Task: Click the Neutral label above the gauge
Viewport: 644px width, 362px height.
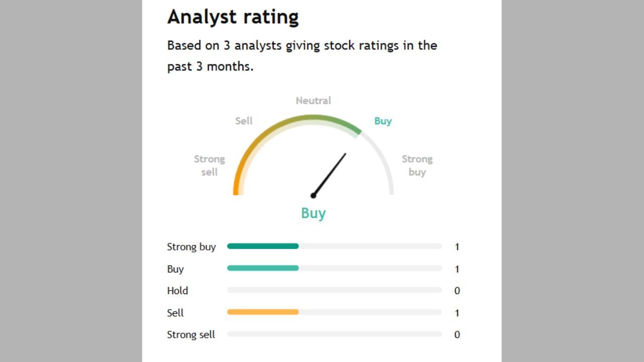Action: tap(313, 101)
